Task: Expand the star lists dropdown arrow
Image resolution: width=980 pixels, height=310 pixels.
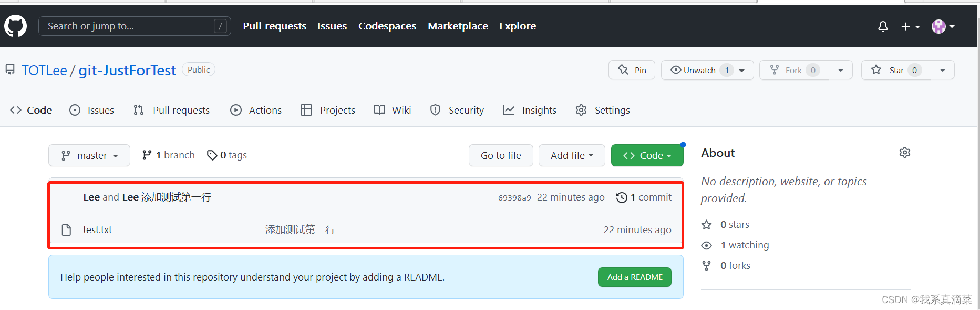Action: [943, 70]
